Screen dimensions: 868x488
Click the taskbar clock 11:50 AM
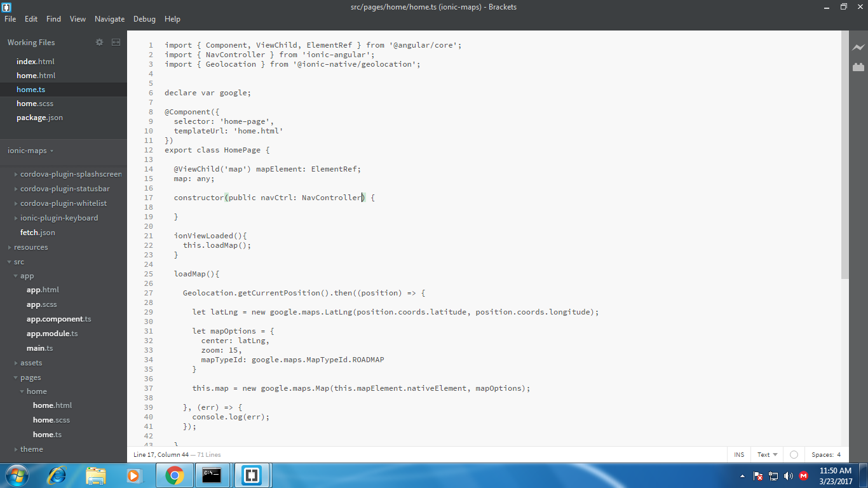[835, 471]
